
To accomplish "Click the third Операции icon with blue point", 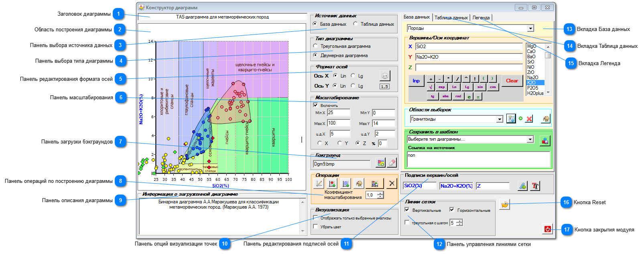I will [345, 184].
